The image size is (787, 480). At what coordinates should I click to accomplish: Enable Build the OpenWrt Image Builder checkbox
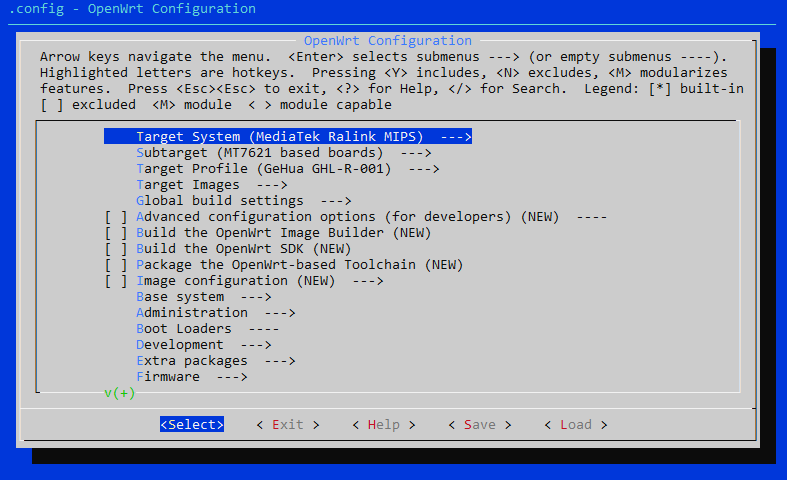click(115, 233)
